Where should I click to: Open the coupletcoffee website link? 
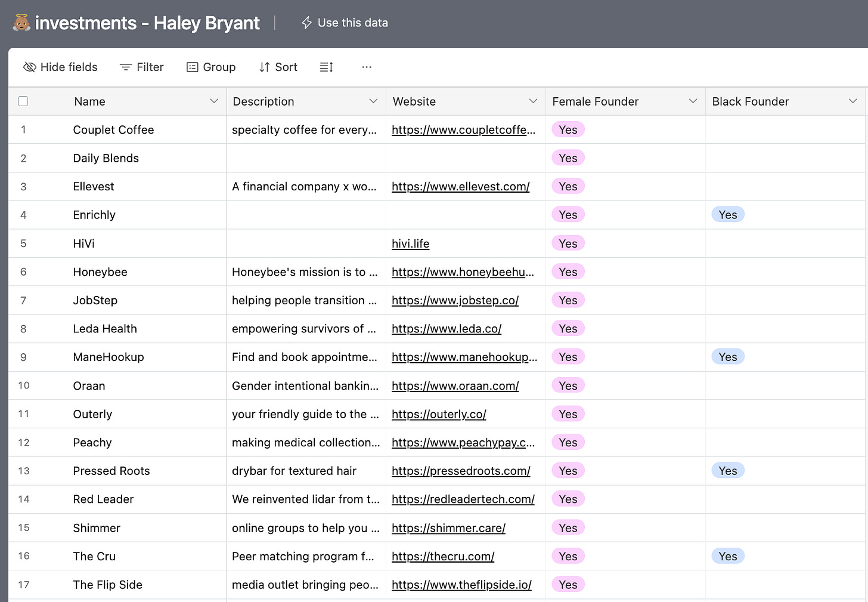463,129
